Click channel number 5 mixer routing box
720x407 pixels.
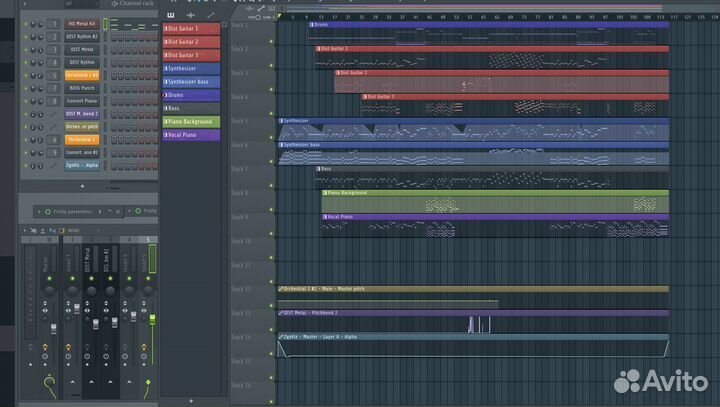point(53,75)
